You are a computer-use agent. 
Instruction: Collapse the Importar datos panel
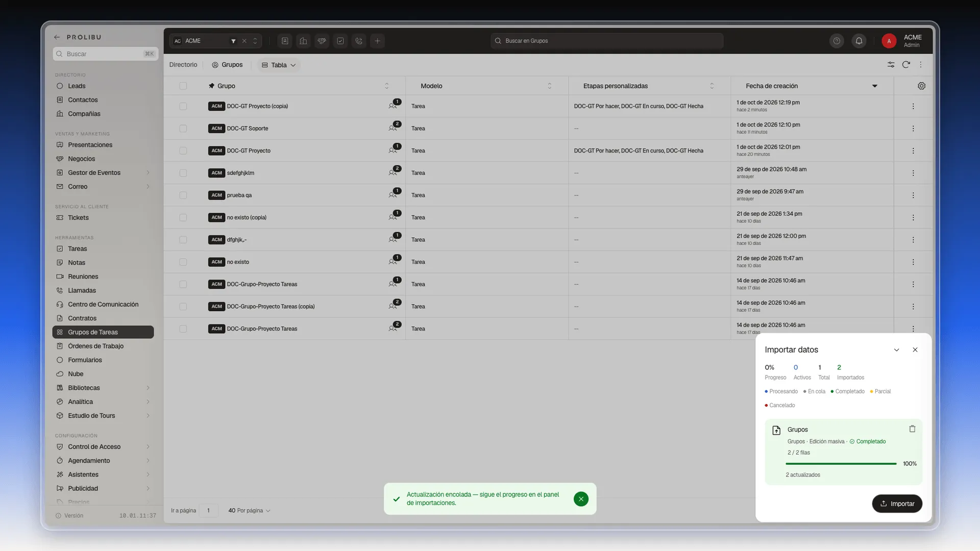point(896,350)
